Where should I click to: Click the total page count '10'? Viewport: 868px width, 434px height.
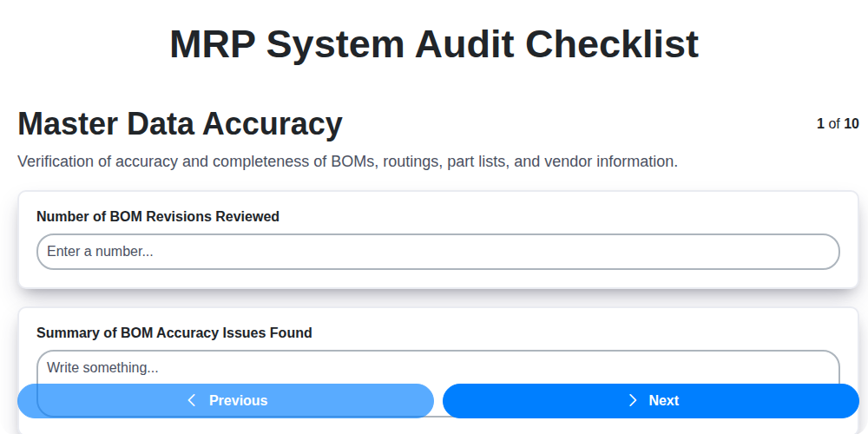(x=852, y=123)
